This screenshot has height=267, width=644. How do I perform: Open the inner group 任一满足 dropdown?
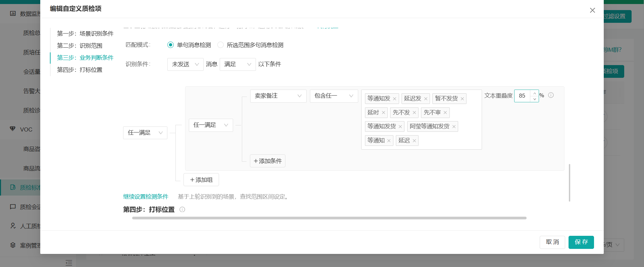[211, 125]
